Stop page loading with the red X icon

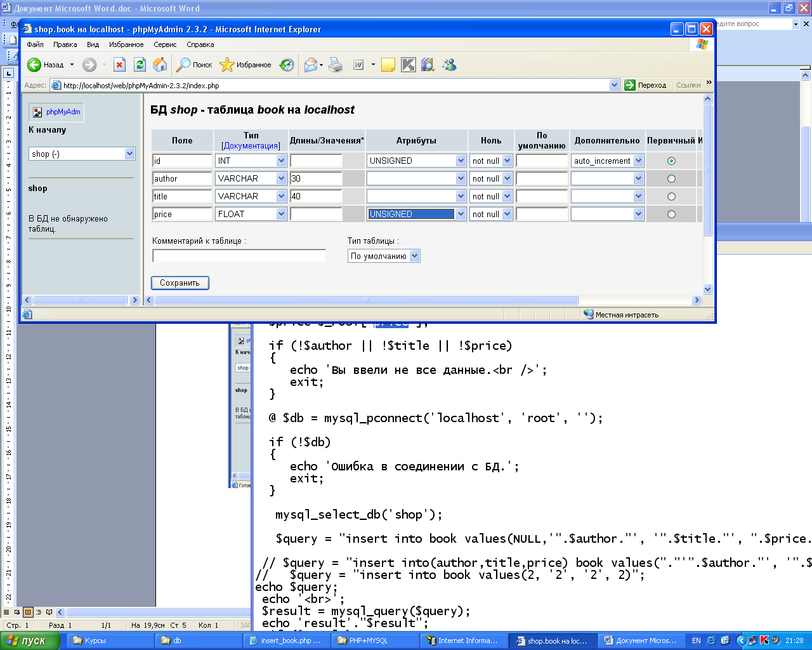coord(119,65)
